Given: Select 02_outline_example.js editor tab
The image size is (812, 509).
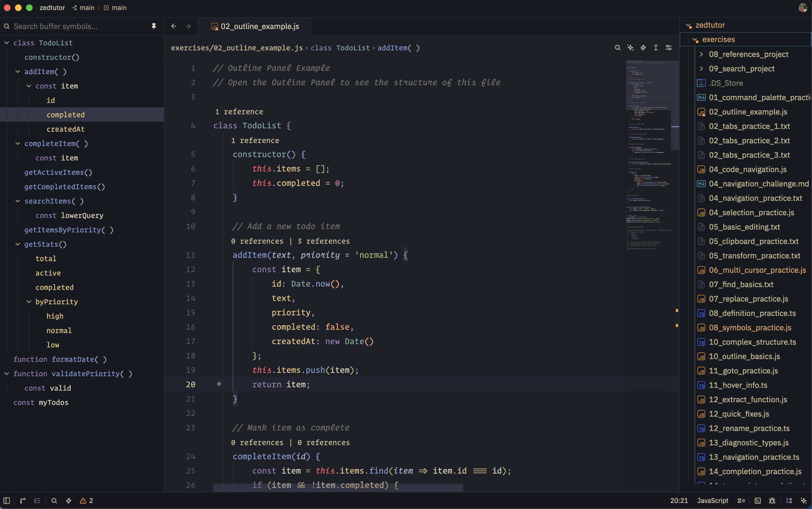Looking at the screenshot, I should pos(255,26).
